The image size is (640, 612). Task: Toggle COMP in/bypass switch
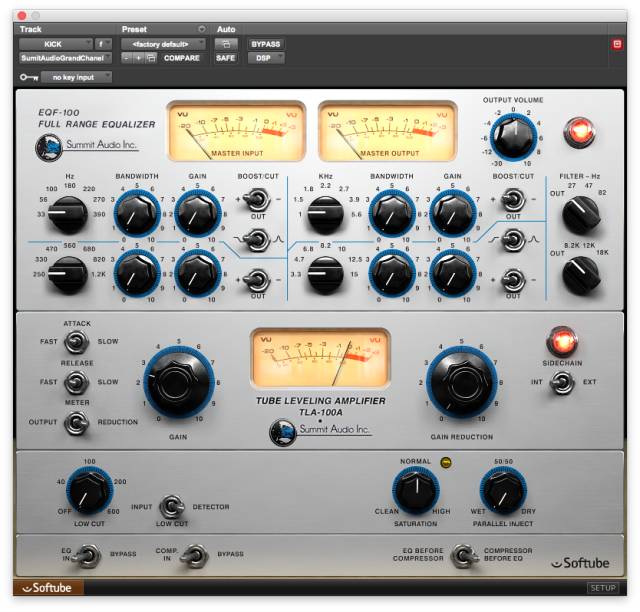(195, 555)
